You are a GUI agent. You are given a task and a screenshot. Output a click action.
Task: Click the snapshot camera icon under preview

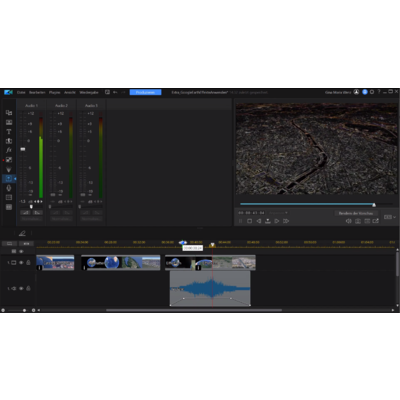(x=358, y=221)
